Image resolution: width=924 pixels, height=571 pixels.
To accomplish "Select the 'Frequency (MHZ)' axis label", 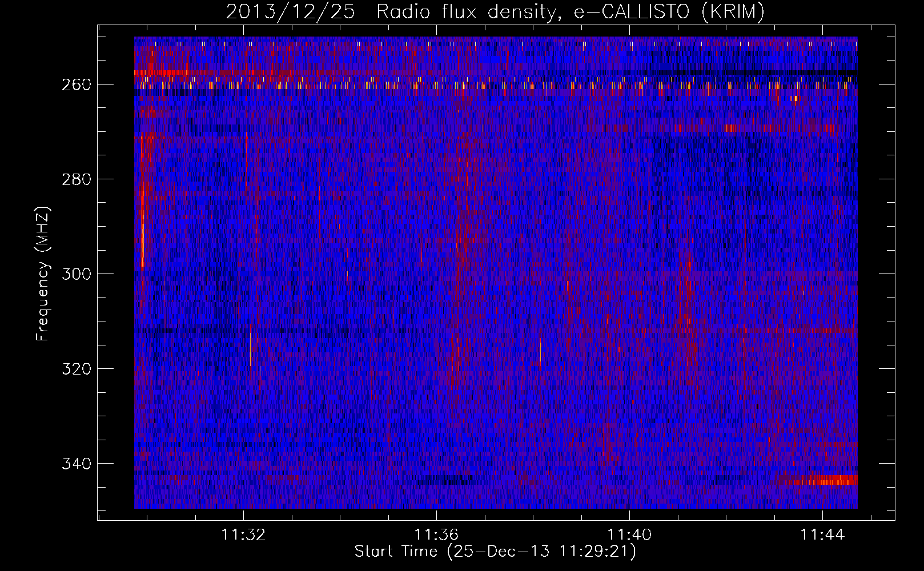I will point(43,274).
